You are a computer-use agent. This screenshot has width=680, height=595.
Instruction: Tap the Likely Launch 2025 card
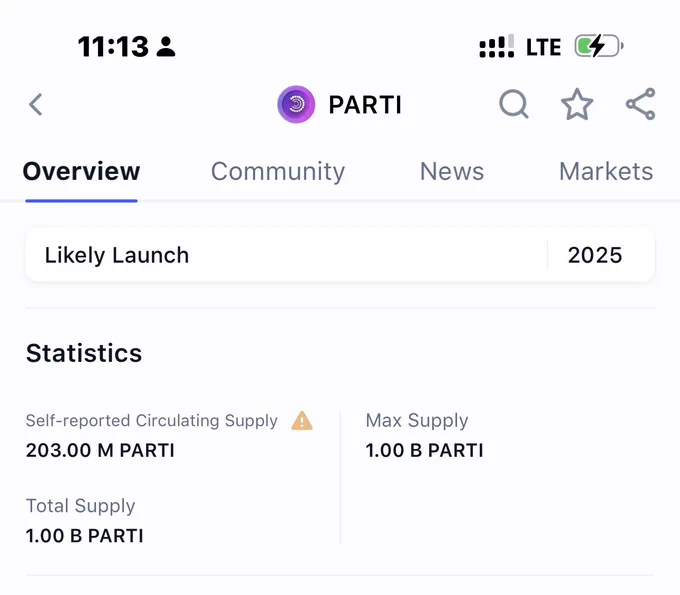coord(340,255)
